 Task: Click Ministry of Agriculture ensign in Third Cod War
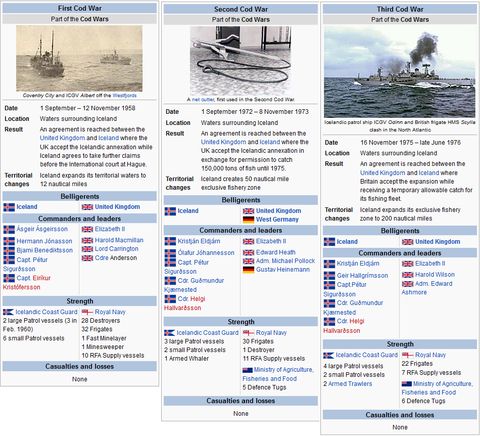pyautogui.click(x=407, y=384)
